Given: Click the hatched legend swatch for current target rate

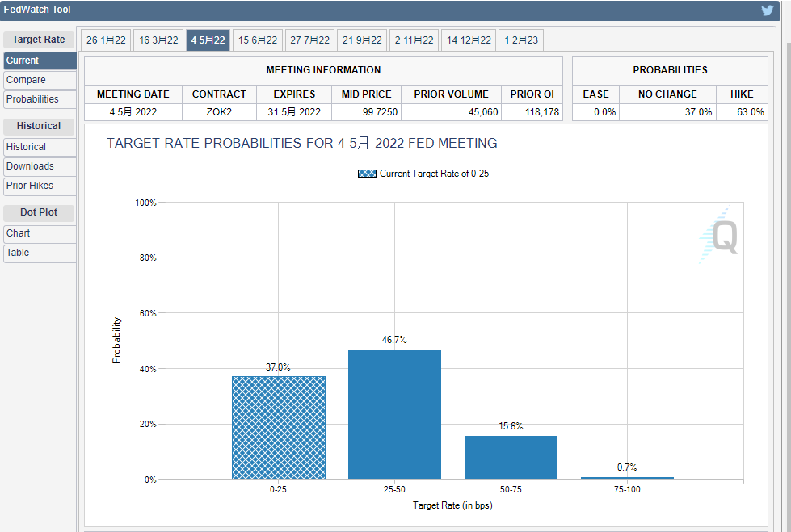Looking at the screenshot, I should click(x=367, y=174).
